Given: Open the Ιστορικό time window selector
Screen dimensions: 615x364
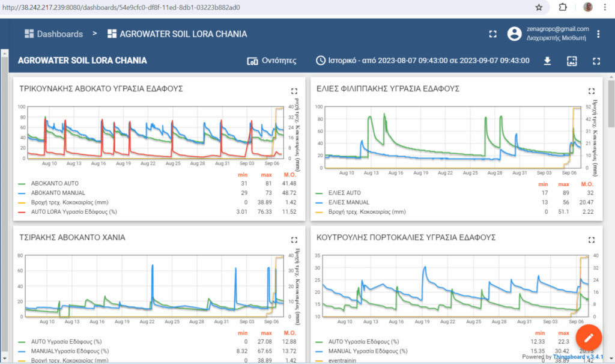Looking at the screenshot, I should (x=423, y=61).
